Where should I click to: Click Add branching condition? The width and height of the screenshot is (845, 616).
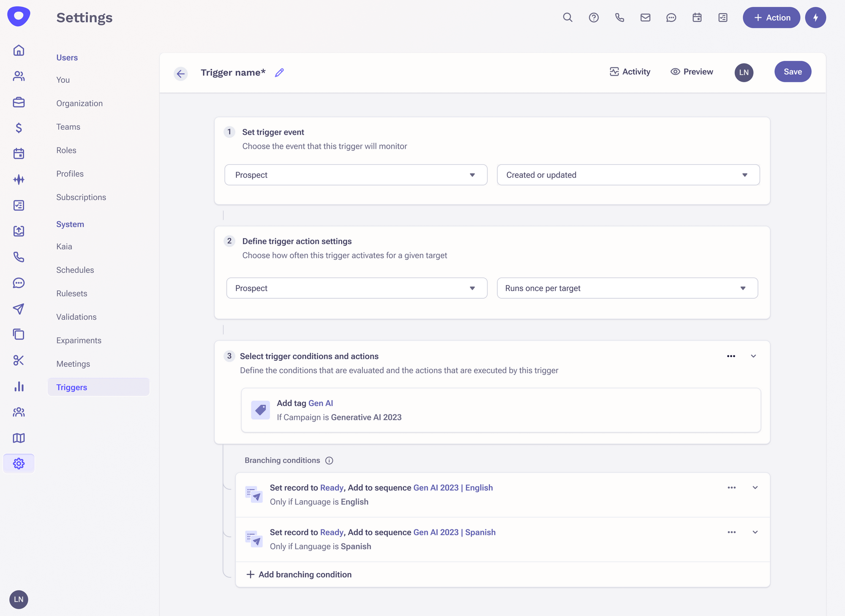299,575
